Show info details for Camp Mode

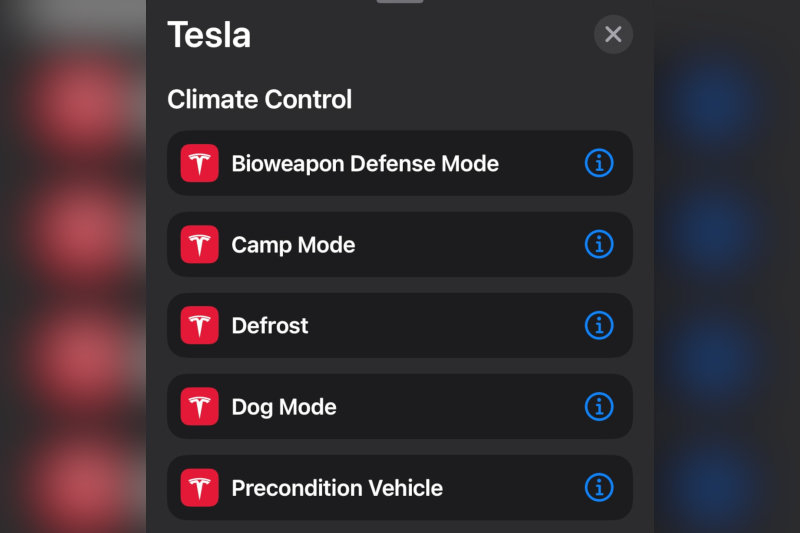(x=598, y=244)
